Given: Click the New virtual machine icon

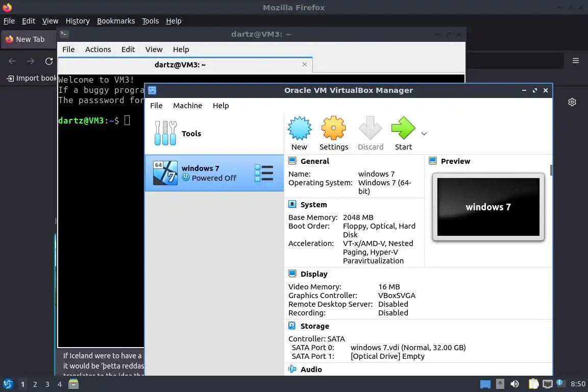Looking at the screenshot, I should [x=299, y=128].
